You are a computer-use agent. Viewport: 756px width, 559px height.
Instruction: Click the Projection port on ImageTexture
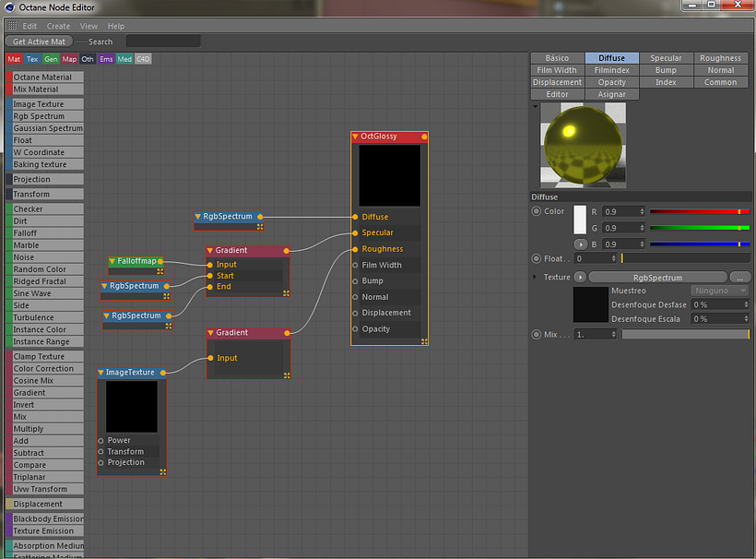(x=100, y=462)
